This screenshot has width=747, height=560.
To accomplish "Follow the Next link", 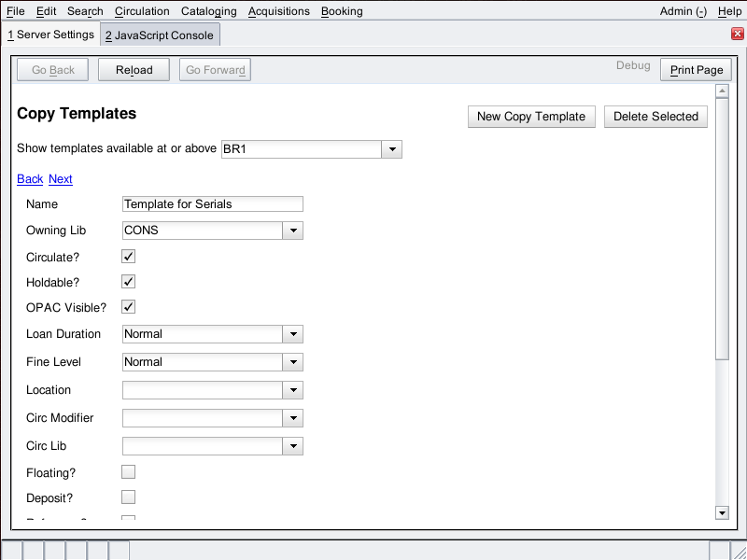I will point(61,179).
